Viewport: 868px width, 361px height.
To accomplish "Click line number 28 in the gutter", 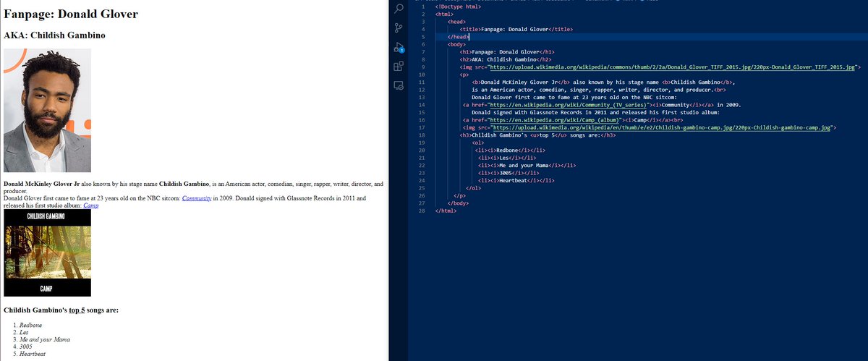I will tap(421, 211).
